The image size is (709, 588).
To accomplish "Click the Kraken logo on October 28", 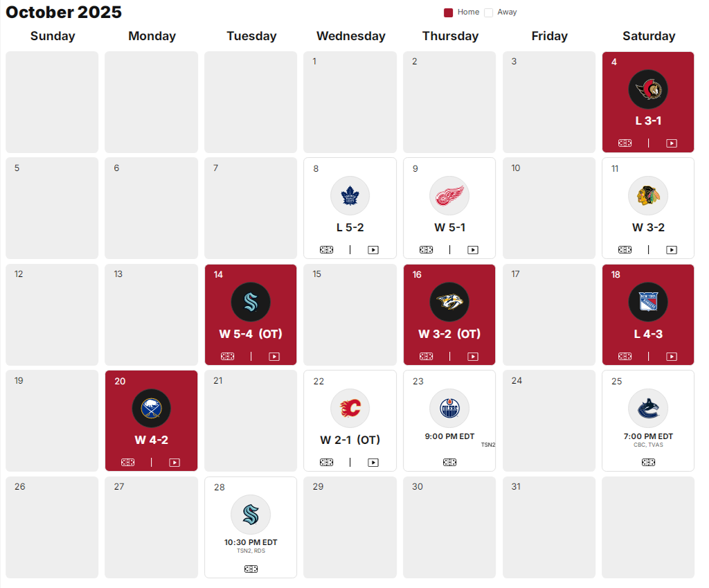I will [251, 514].
